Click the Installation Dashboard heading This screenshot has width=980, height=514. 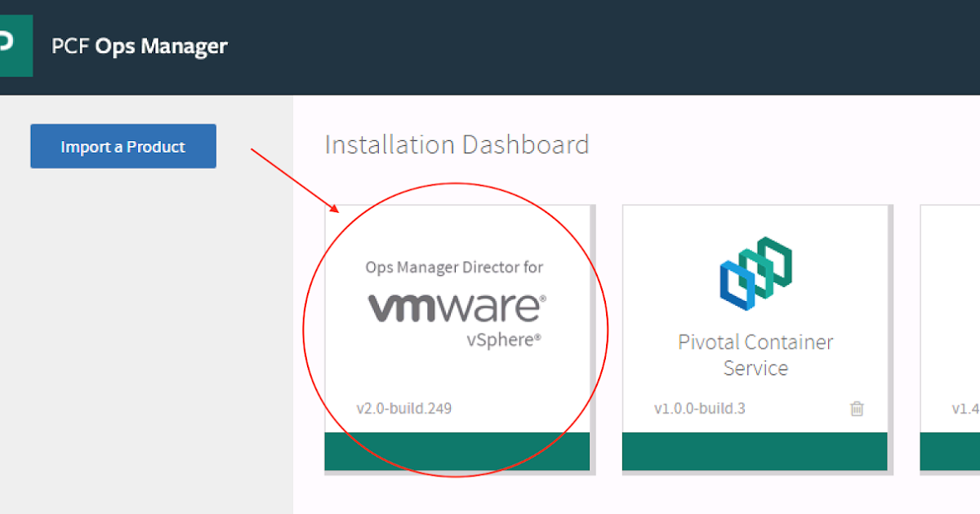[x=457, y=144]
